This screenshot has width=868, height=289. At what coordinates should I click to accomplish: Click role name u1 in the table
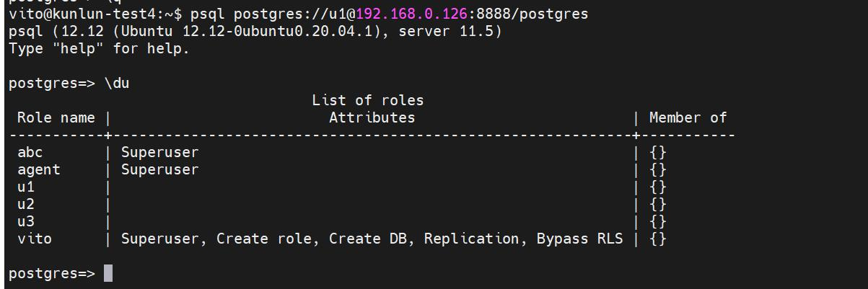tap(26, 187)
